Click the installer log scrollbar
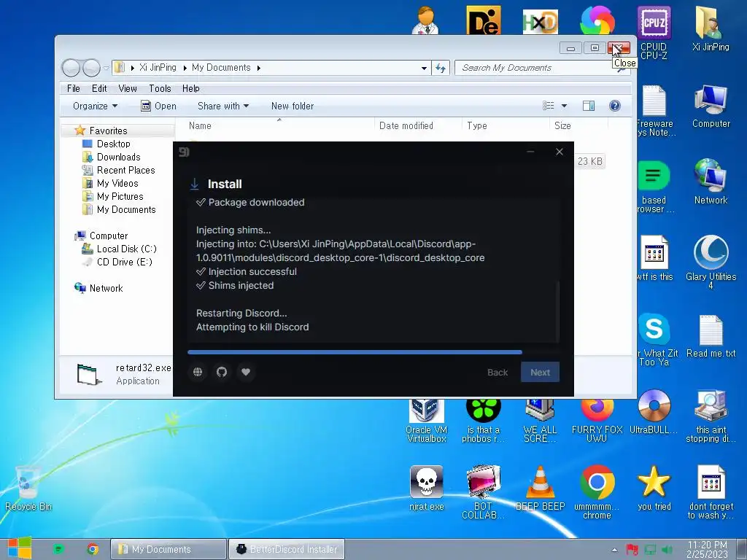Viewport: 747px width, 560px height. click(557, 311)
